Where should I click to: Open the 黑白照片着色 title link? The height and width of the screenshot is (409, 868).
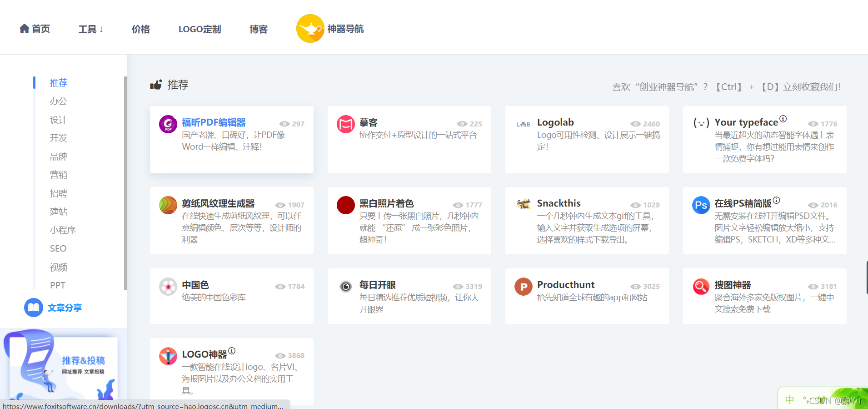coord(387,203)
